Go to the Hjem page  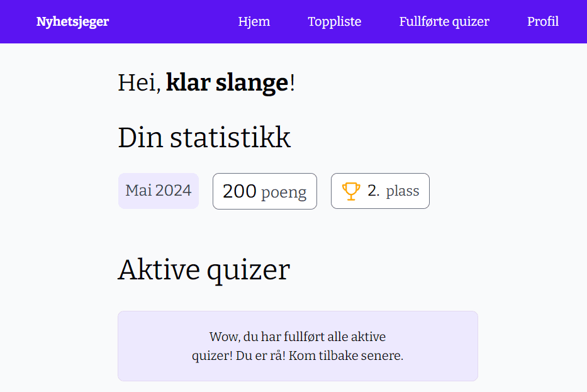pos(254,21)
